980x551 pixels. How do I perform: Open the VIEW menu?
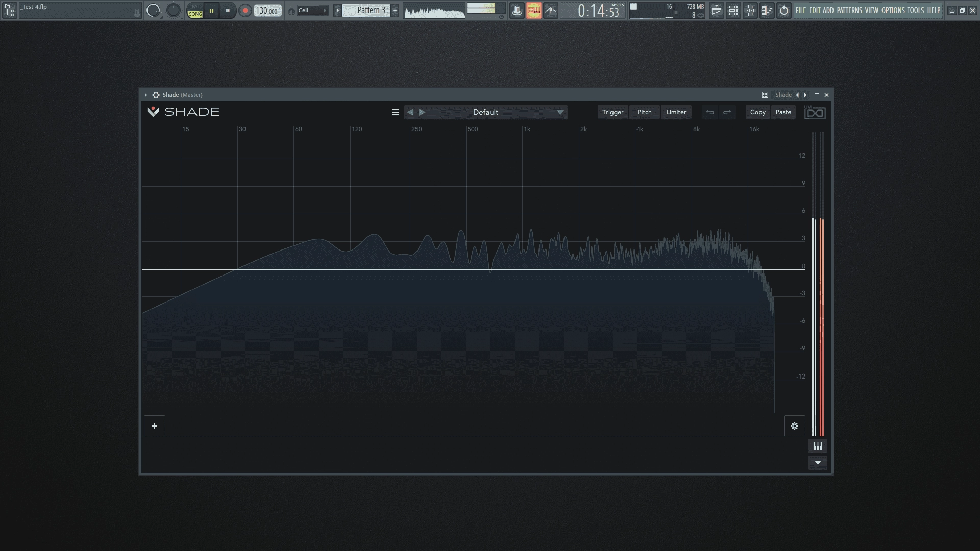[x=872, y=10]
